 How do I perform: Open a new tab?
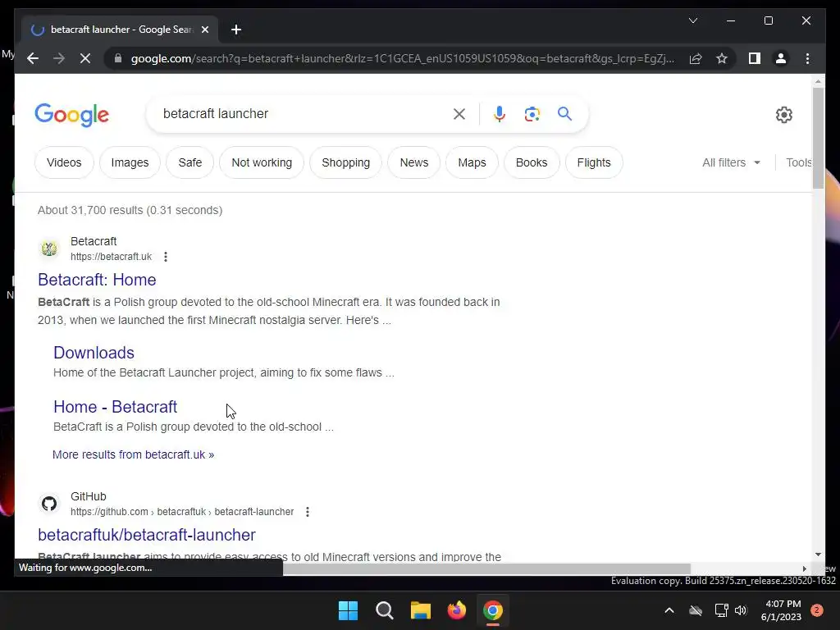coord(236,30)
